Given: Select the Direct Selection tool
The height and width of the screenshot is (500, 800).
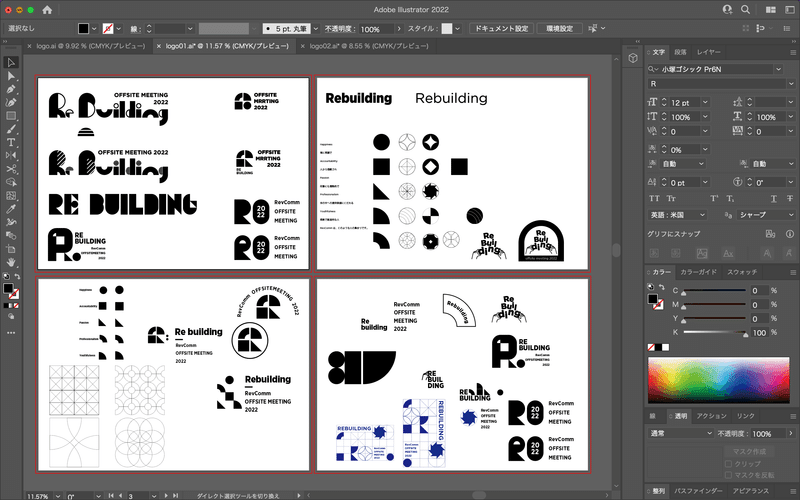Looking at the screenshot, I should coord(11,76).
